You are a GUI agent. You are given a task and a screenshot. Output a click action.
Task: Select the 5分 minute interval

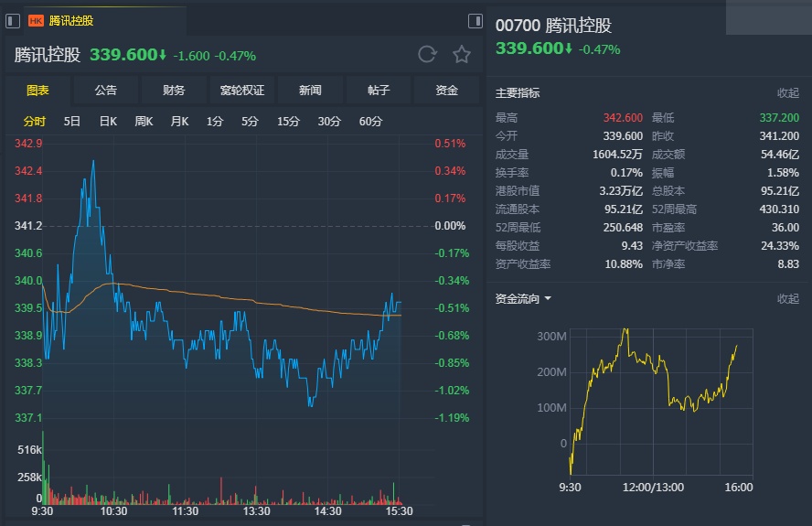(x=250, y=122)
